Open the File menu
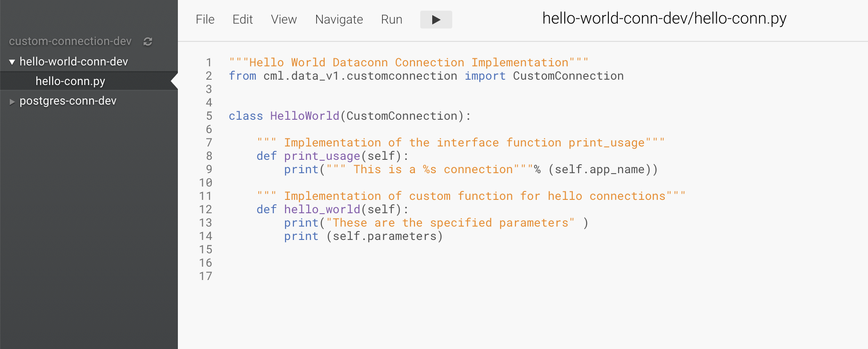The image size is (868, 349). [x=205, y=20]
